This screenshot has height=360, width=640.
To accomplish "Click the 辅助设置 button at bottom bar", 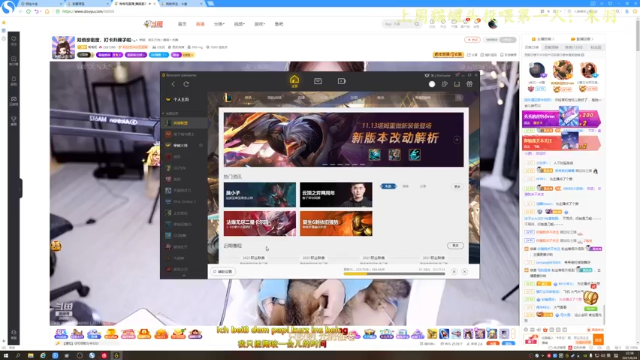I will click(x=223, y=271).
